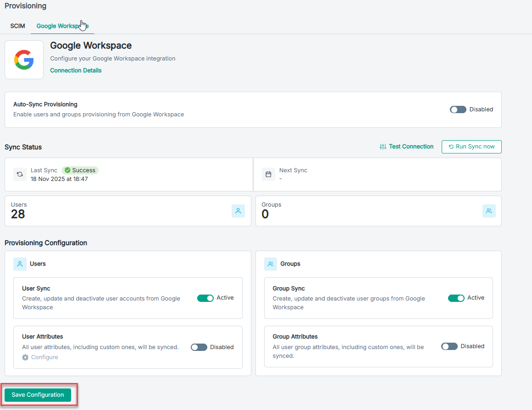Viewport: 532px width, 410px height.
Task: Select the Google Workspace tab
Action: [62, 26]
